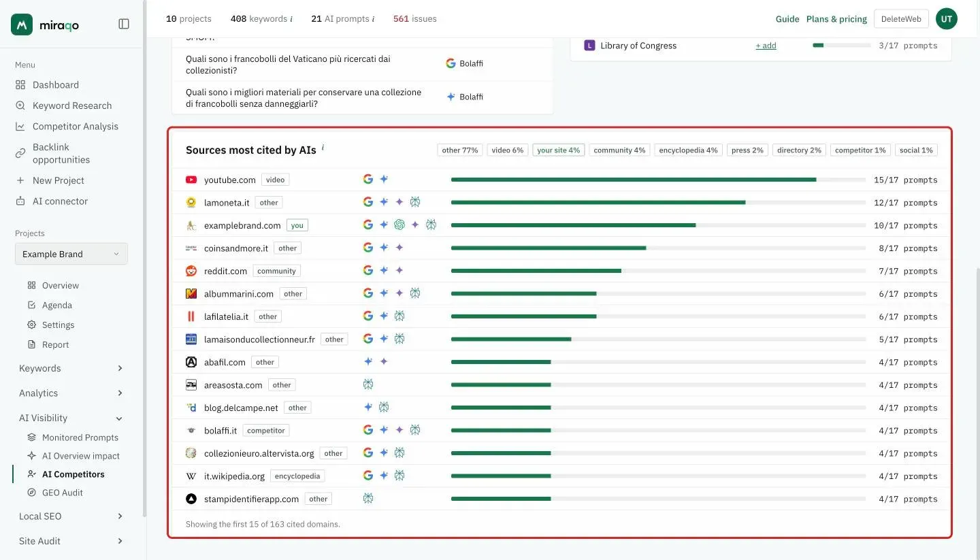
Task: Click the miraqo logo
Action: (x=46, y=24)
